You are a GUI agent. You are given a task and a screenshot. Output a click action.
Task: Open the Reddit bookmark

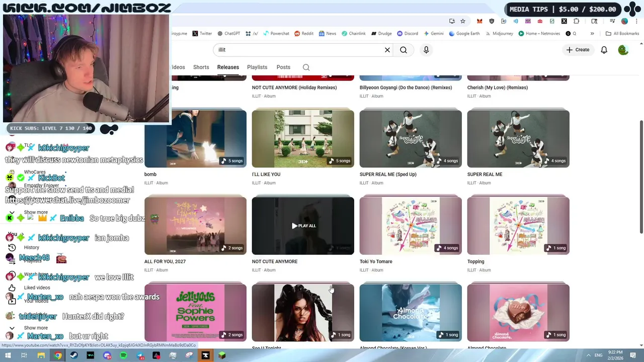pyautogui.click(x=303, y=34)
